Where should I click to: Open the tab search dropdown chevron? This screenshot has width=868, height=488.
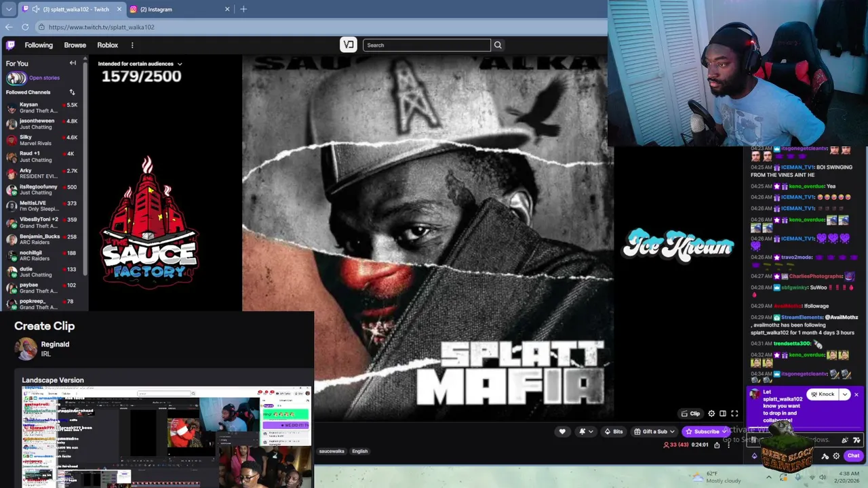coord(9,9)
